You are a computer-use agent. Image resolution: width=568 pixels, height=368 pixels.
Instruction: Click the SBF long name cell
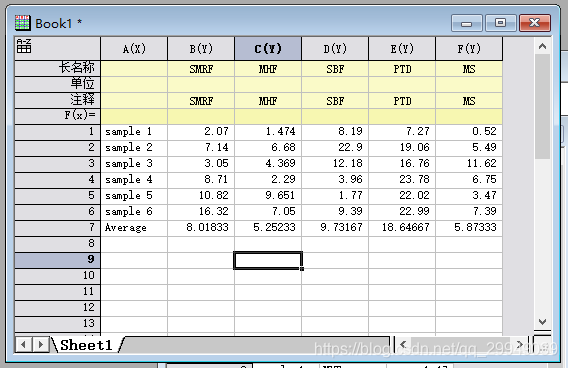point(335,68)
